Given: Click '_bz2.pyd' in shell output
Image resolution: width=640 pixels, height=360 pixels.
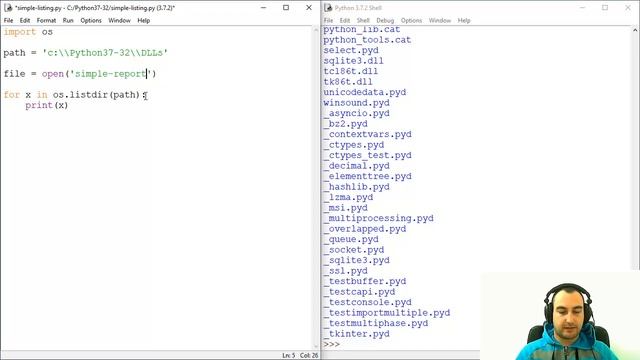Looking at the screenshot, I should point(345,124).
